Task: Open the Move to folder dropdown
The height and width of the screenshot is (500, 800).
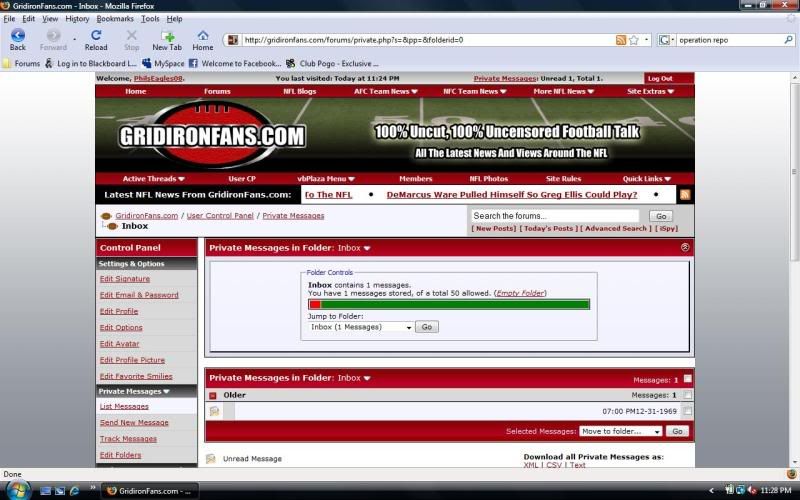Action: (621, 432)
